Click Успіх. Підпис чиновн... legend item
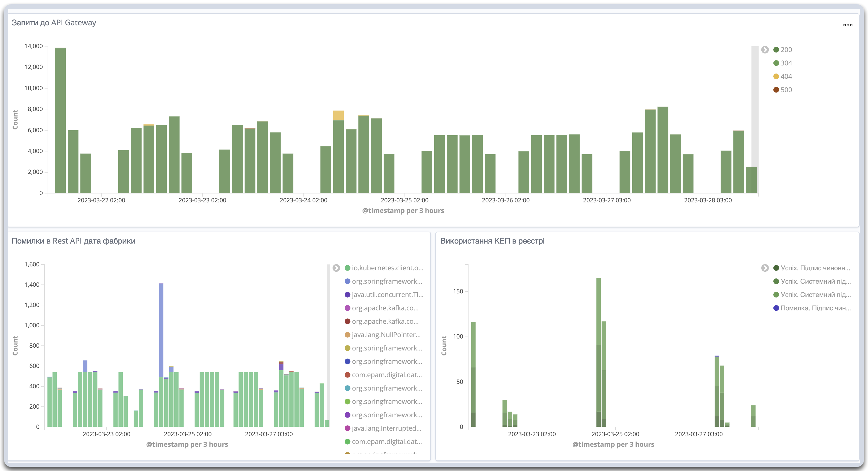Viewport: 868px width, 471px height. click(815, 268)
